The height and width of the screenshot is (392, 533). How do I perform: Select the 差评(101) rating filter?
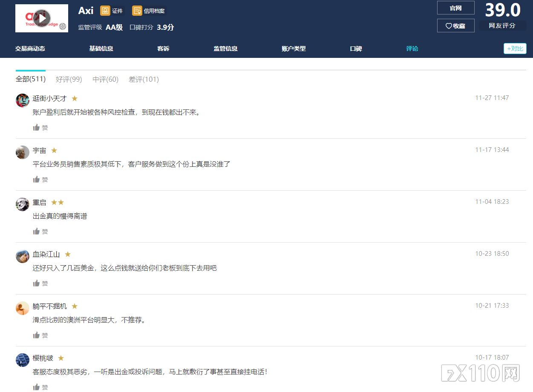click(144, 79)
